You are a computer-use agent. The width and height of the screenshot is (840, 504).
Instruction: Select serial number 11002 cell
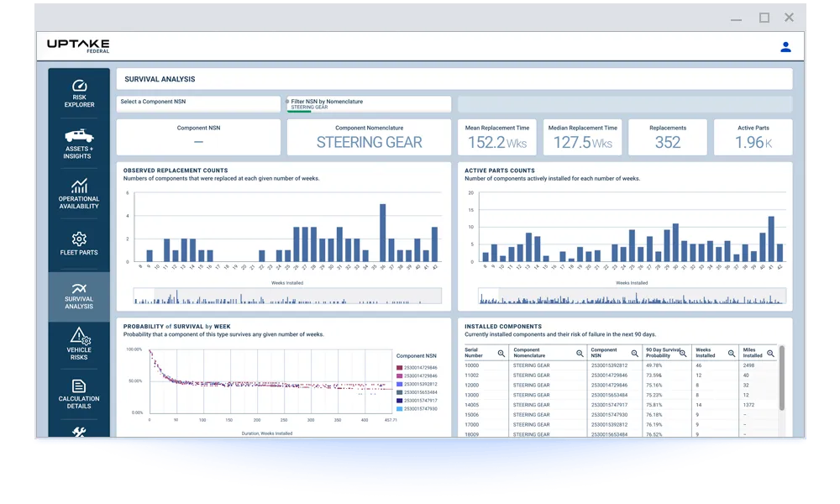pos(471,375)
